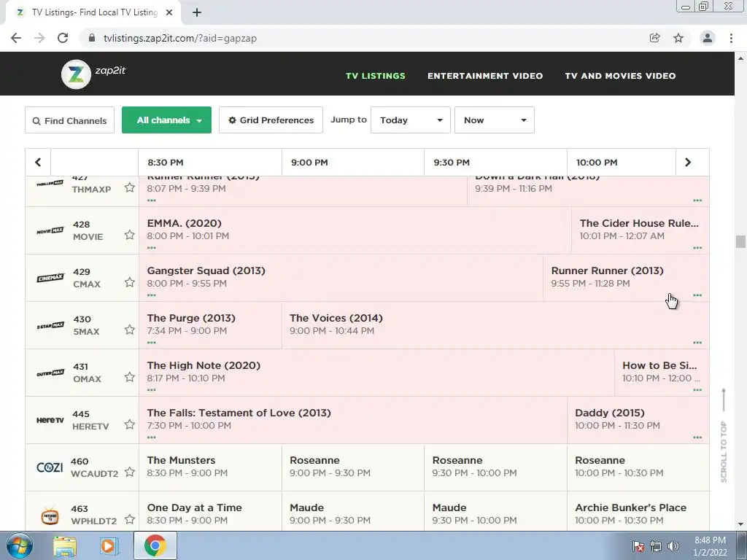Switch to Chrome in the taskbar
747x560 pixels.
point(155,546)
